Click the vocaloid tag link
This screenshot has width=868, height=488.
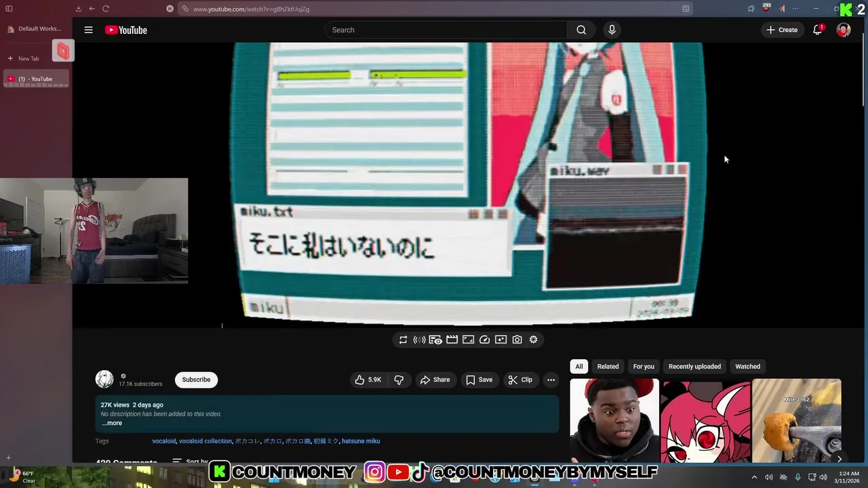click(x=164, y=441)
